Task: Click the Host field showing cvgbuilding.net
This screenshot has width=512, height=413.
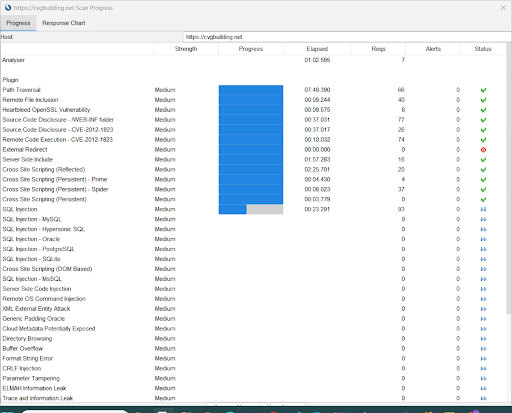Action: (x=347, y=37)
